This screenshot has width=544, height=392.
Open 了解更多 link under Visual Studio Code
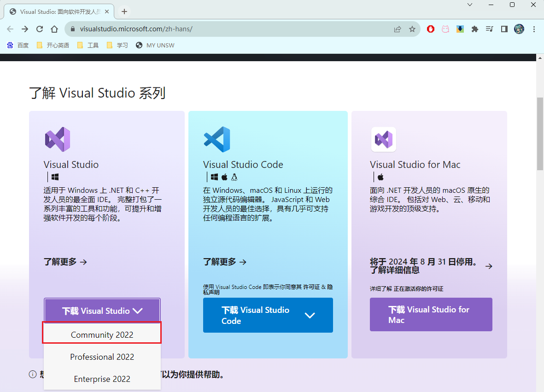tap(225, 262)
